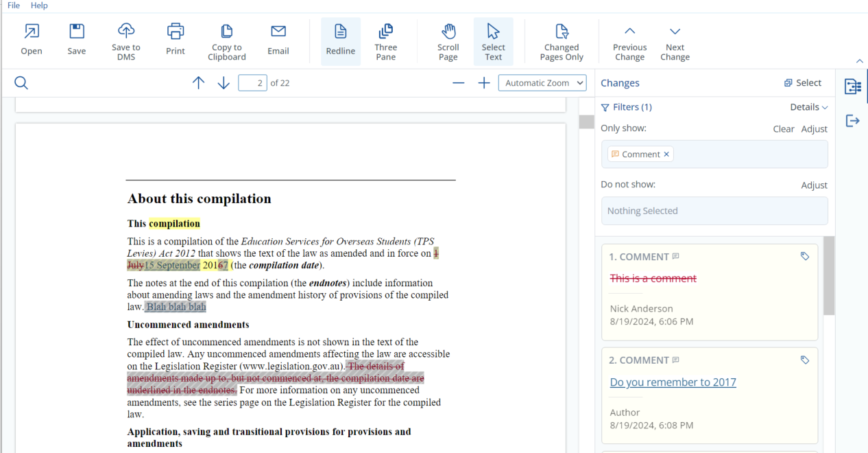The height and width of the screenshot is (453, 868).
Task: Click the '8/19/2024, 6:08 PM' timestamp
Action: click(651, 425)
